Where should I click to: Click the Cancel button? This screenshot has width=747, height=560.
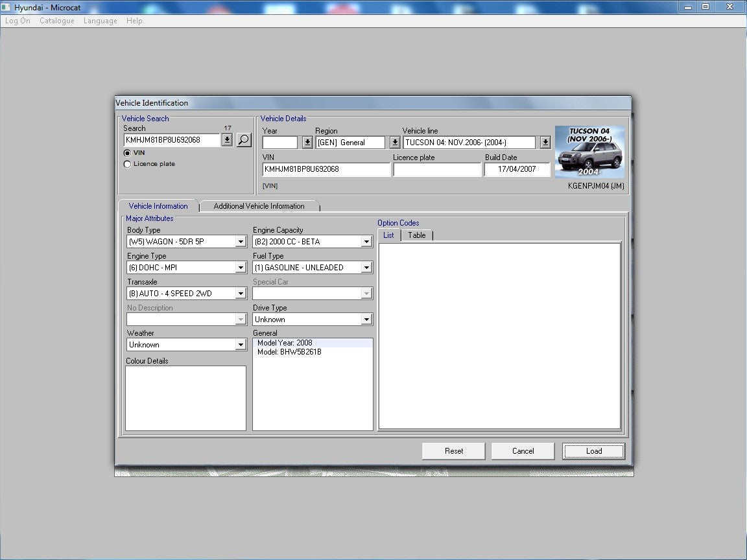pos(523,451)
